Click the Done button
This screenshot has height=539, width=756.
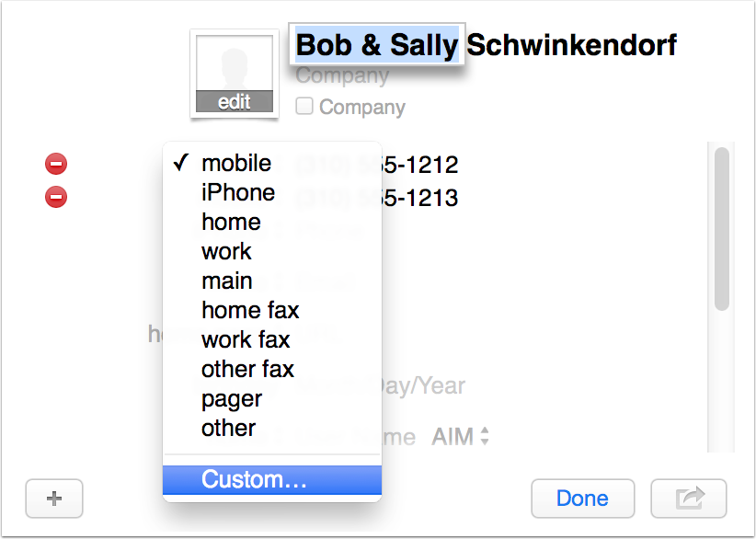tap(582, 499)
